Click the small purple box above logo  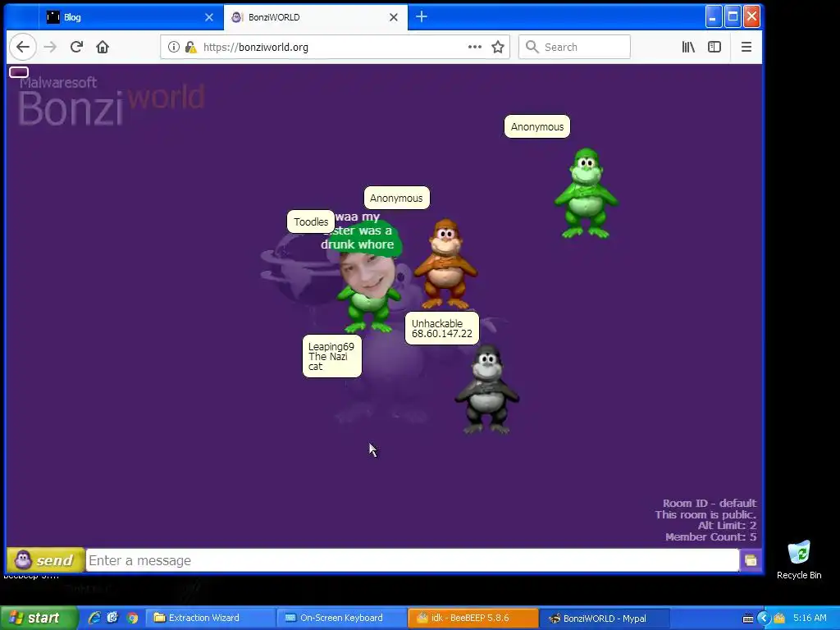pos(19,72)
